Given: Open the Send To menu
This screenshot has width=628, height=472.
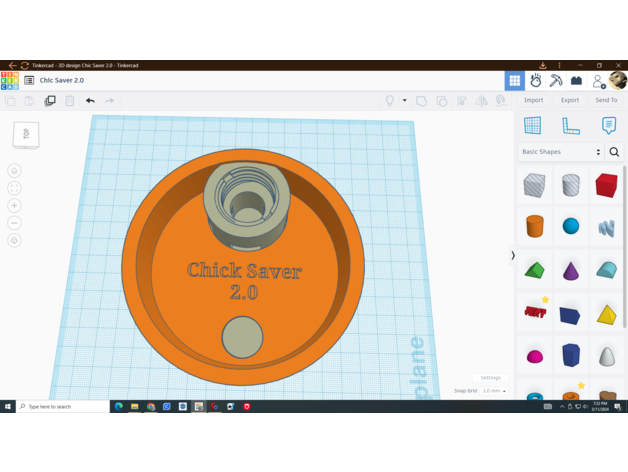Looking at the screenshot, I should point(606,100).
